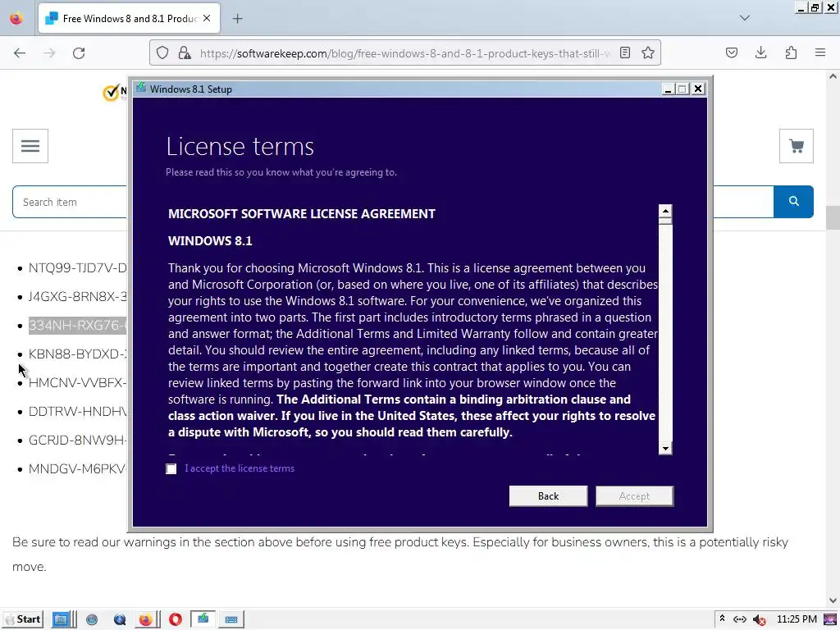Screen dimensions: 840x630
Task: Open a new Firefox tab
Action: pyautogui.click(x=237, y=19)
